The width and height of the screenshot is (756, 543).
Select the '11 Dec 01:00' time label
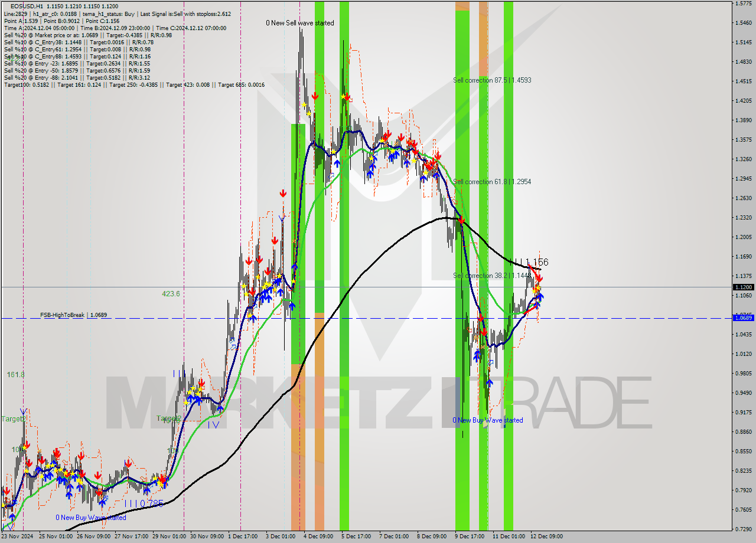tap(509, 537)
